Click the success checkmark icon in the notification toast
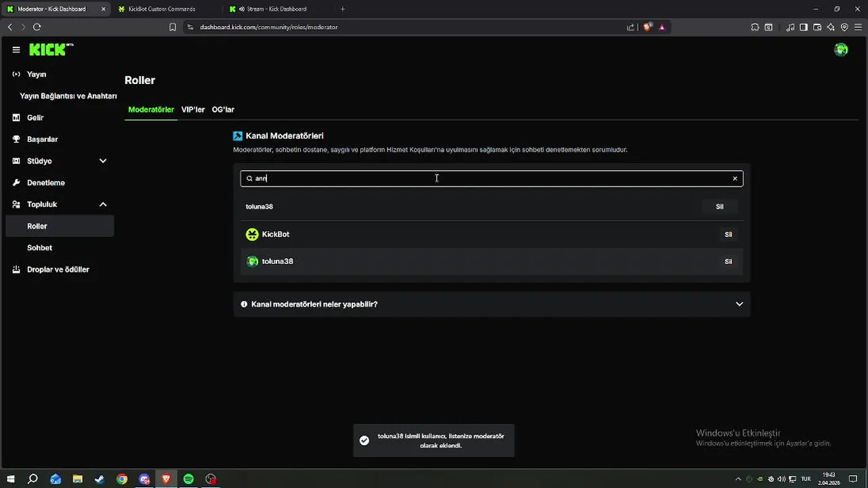Screen dimensions: 868x488 (364, 441)
